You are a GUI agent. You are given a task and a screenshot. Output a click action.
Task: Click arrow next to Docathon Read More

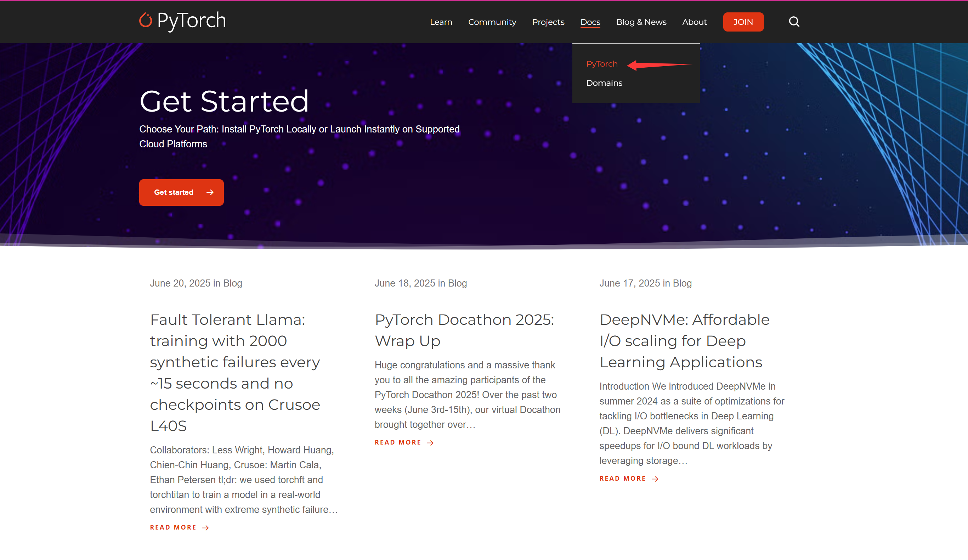click(430, 443)
